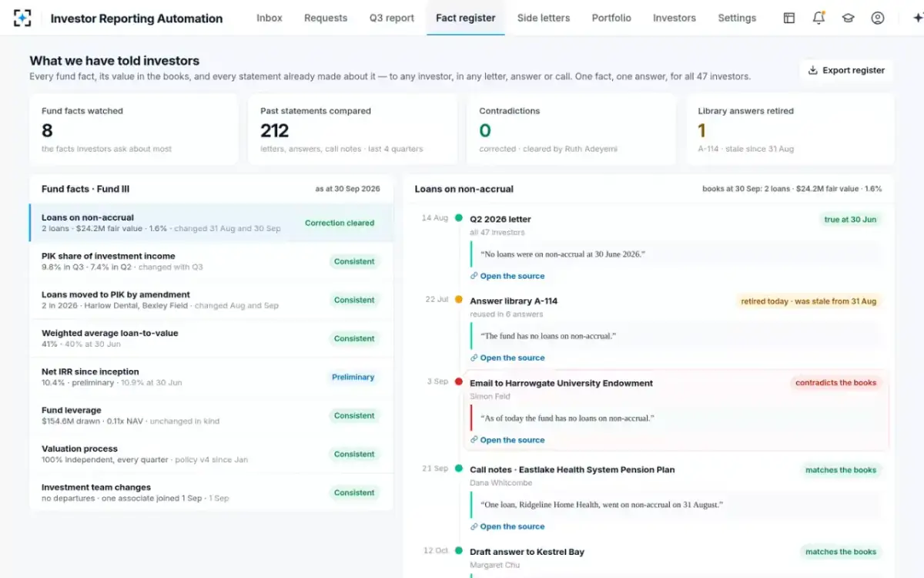Click the link icon under Q2 2026 letter
924x578 pixels.
tap(474, 276)
